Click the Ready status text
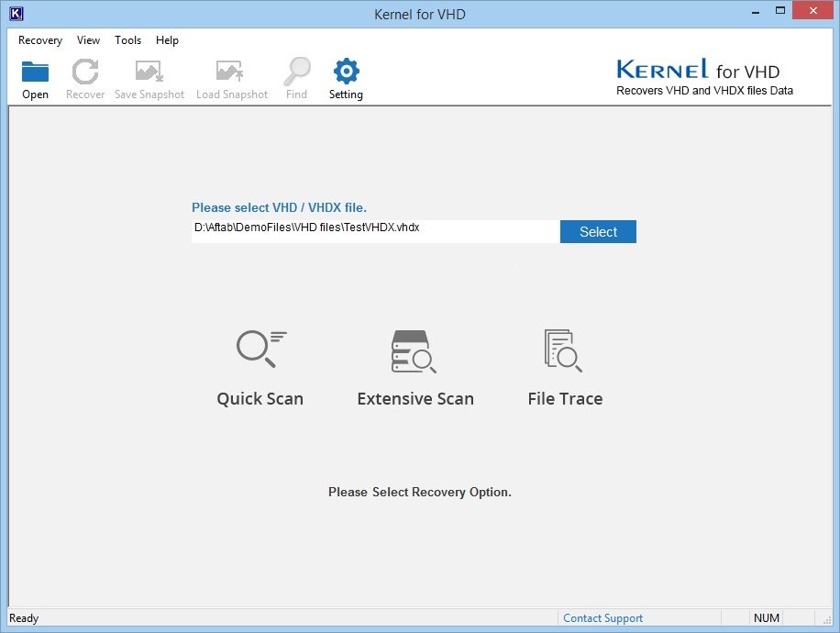Screen dimensions: 840x633 24,618
